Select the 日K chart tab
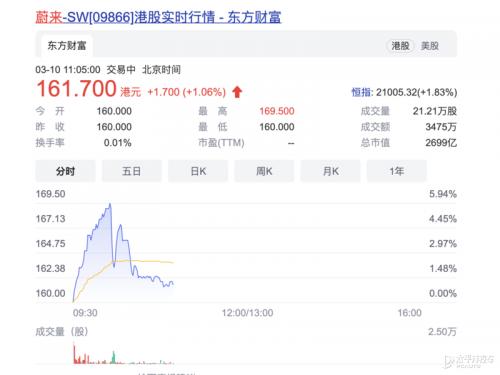500x375 pixels. (x=198, y=171)
